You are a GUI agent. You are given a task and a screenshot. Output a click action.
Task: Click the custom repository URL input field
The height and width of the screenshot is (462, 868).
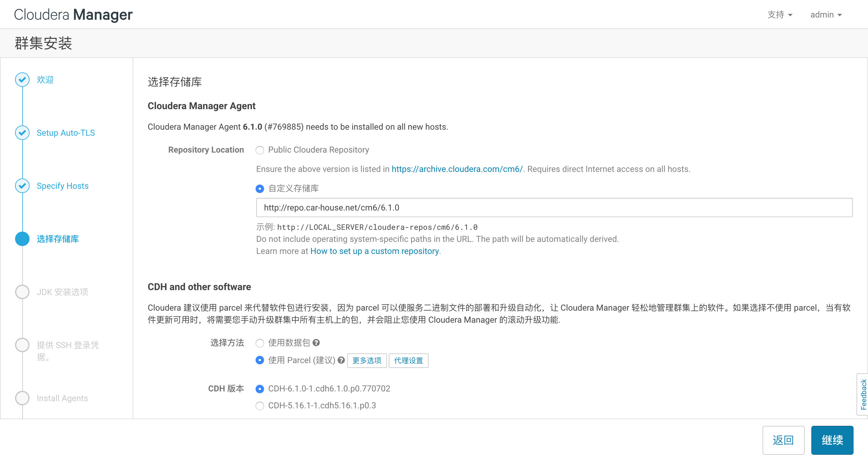pos(554,207)
